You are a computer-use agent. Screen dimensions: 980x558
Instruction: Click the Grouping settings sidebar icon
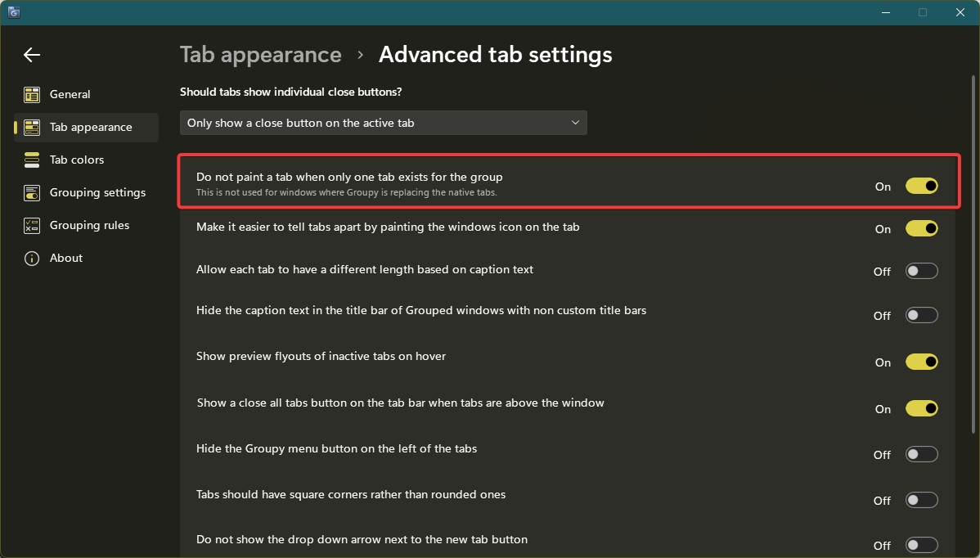coord(32,193)
